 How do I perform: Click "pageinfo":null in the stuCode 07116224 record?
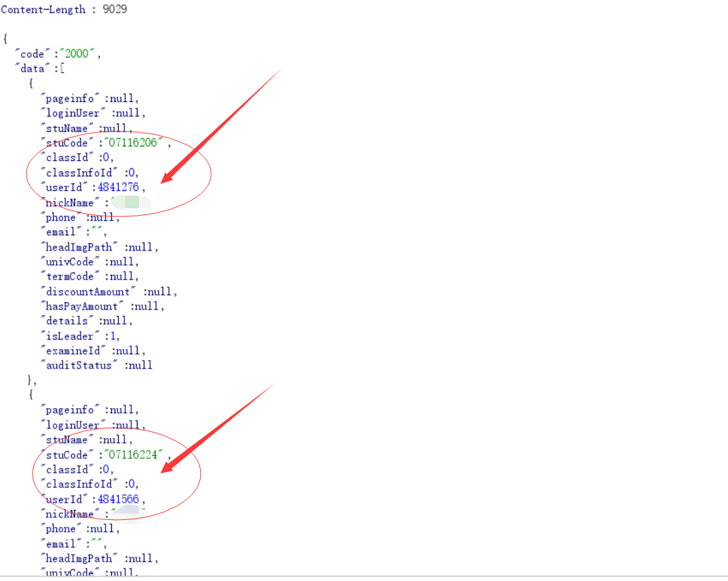coord(90,410)
